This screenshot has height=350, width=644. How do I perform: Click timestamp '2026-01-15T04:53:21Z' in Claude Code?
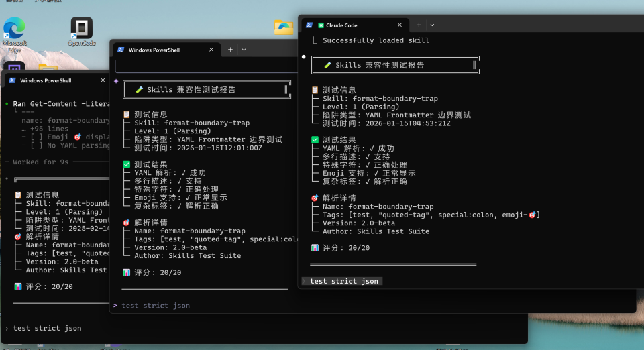click(408, 123)
